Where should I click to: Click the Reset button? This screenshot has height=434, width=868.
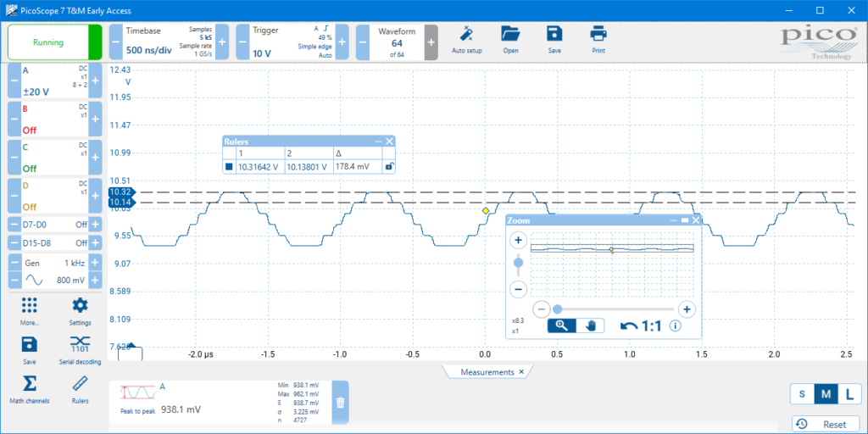click(827, 425)
